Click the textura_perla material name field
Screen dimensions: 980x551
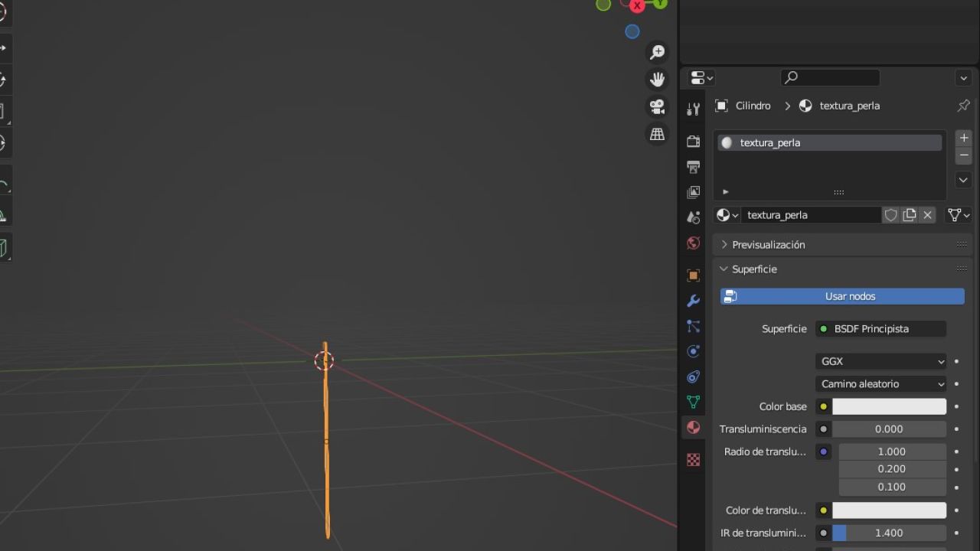pos(811,215)
